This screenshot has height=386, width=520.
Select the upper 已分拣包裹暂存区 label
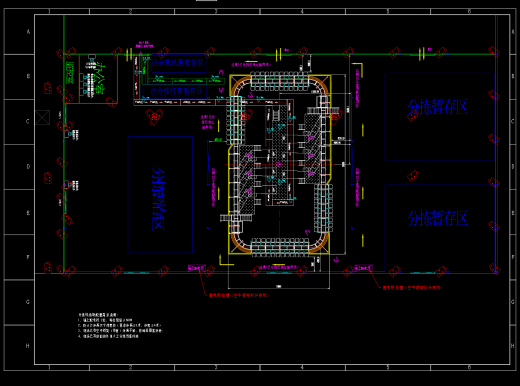(x=177, y=63)
